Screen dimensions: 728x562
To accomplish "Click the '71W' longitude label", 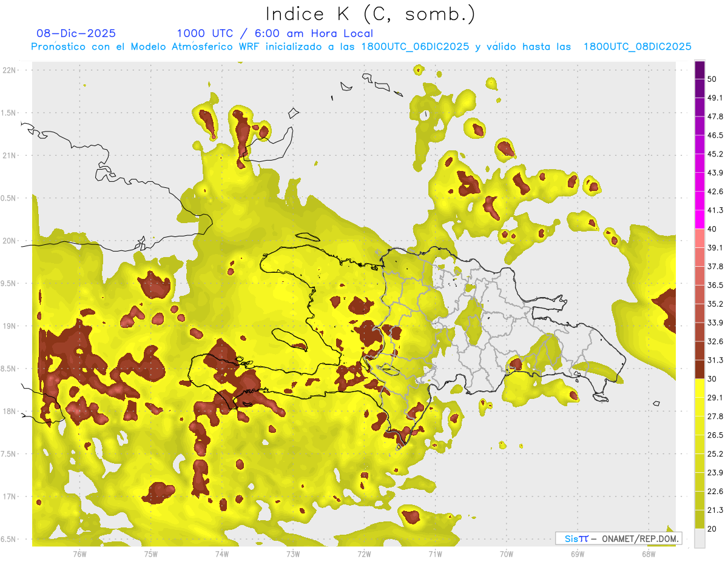I will pyautogui.click(x=435, y=554).
